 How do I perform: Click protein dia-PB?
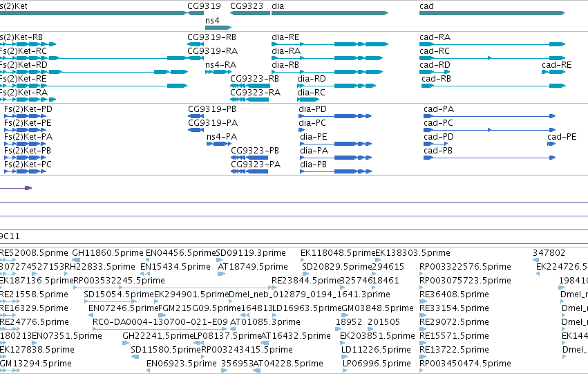point(336,171)
